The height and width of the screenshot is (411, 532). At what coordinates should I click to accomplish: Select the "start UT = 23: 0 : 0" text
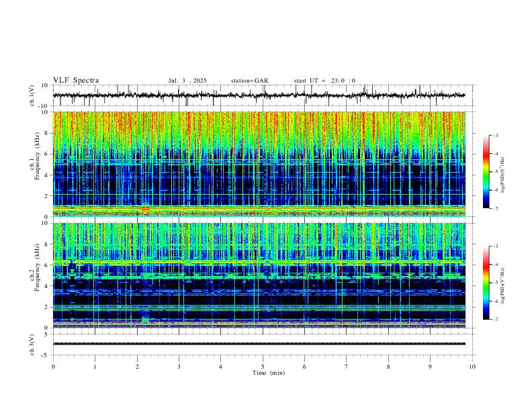coord(324,81)
